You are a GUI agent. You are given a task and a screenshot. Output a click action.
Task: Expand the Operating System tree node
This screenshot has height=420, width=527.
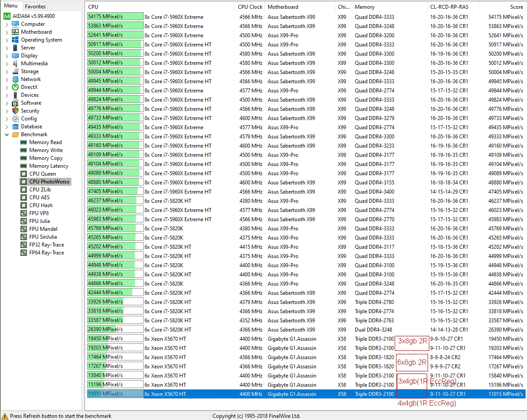coord(7,40)
